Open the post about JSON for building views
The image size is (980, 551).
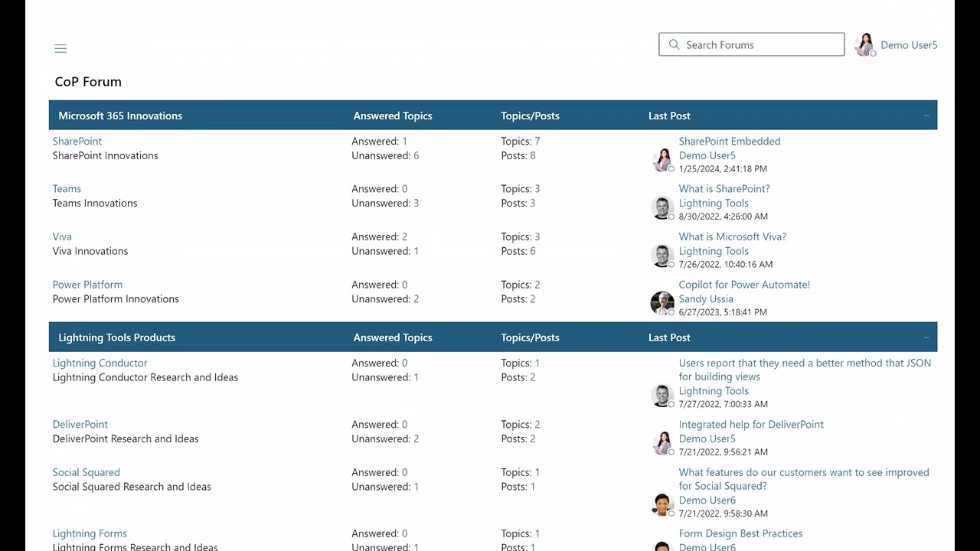(x=805, y=370)
